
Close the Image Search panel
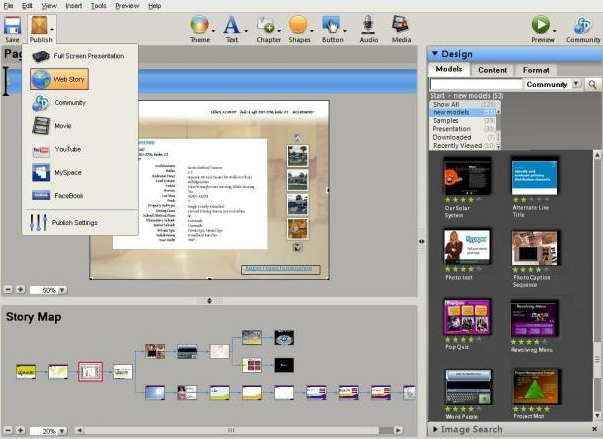point(595,429)
